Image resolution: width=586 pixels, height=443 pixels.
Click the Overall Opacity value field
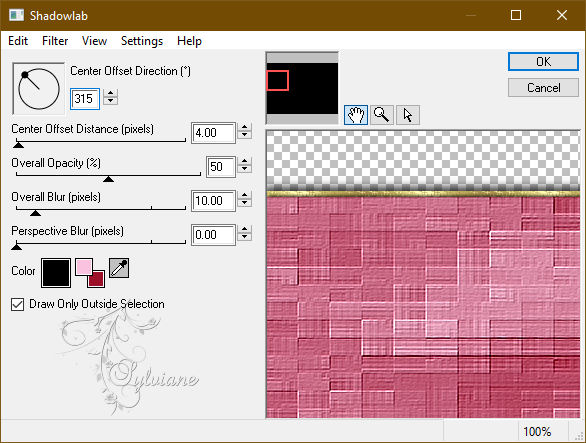click(220, 167)
